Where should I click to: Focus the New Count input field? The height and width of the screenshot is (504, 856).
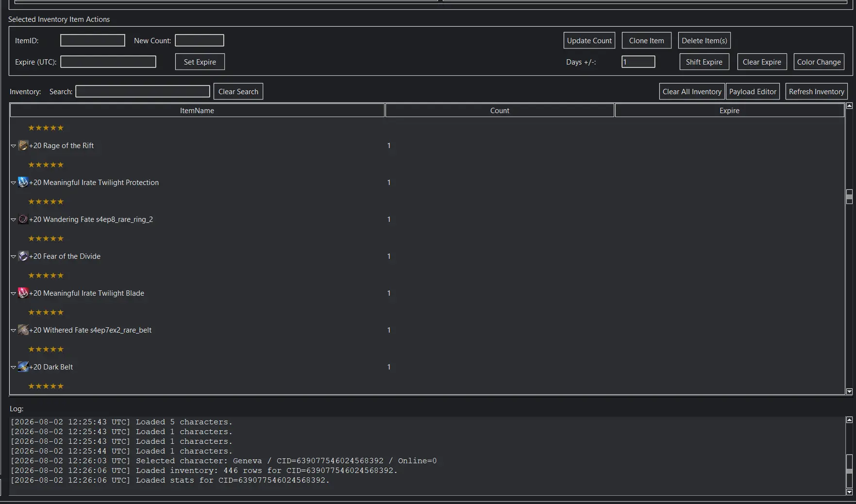199,40
